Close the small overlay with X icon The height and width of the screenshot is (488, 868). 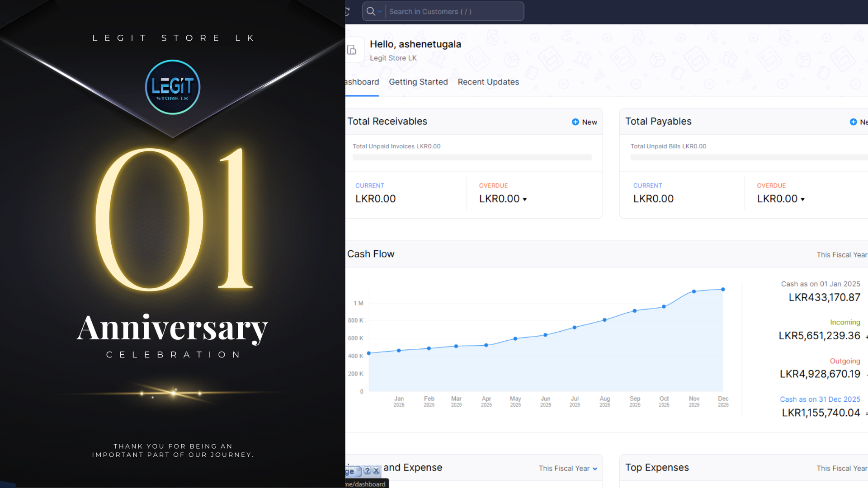[x=376, y=471]
